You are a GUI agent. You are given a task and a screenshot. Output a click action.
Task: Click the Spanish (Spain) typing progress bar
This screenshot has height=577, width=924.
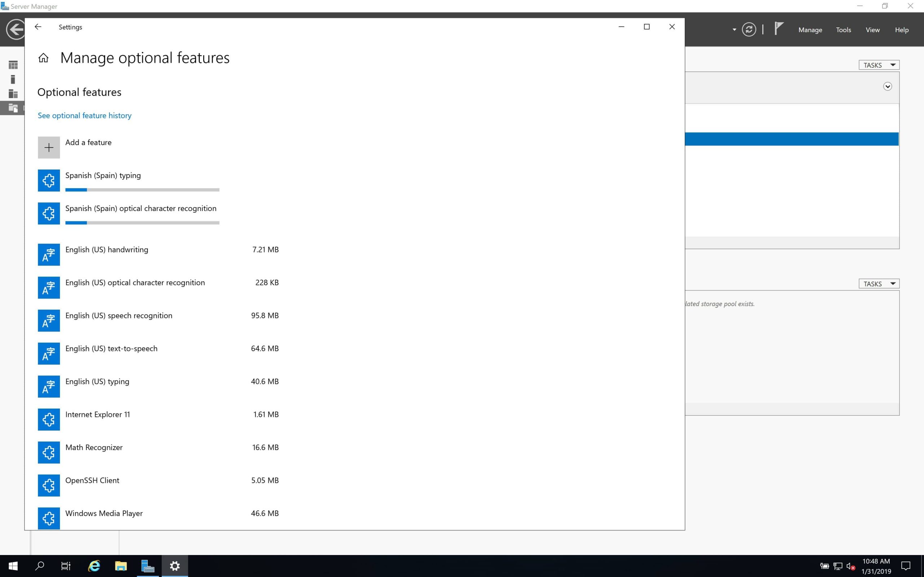[142, 190]
